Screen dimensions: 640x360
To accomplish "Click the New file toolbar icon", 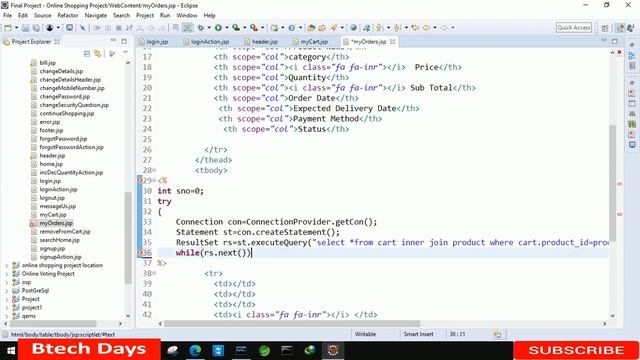I will click(8, 28).
